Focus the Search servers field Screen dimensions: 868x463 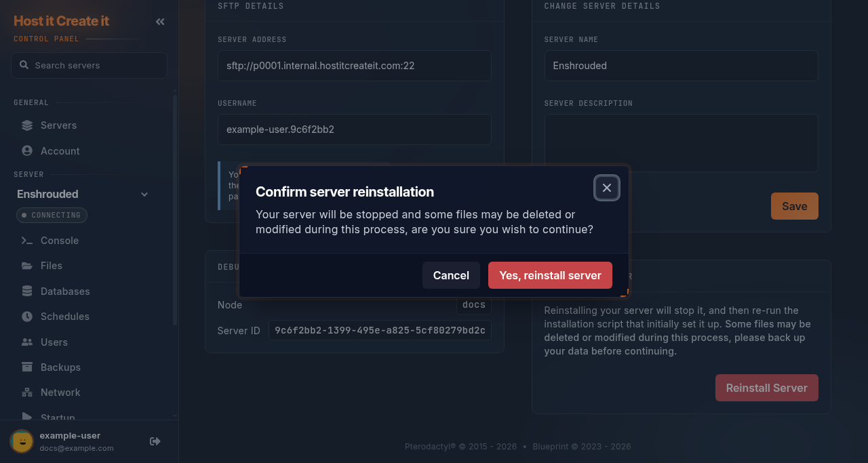(89, 65)
